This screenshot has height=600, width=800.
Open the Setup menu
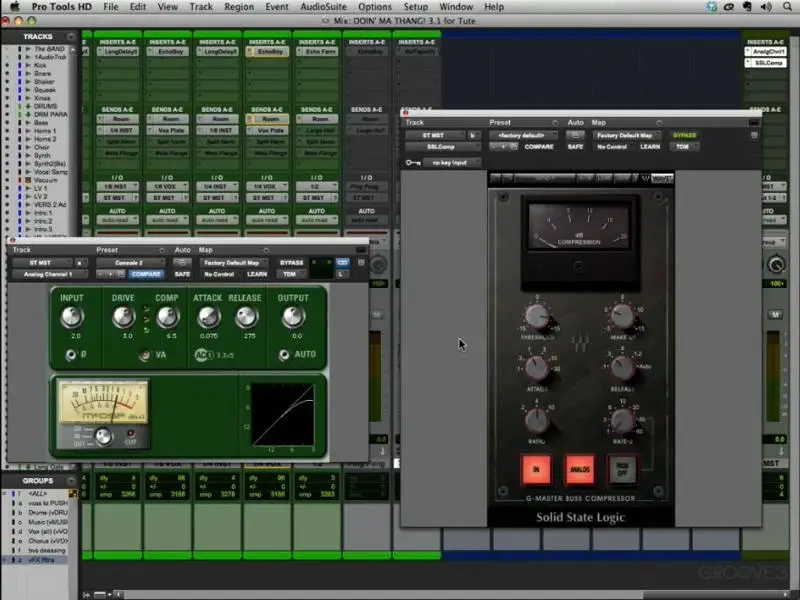click(x=416, y=7)
